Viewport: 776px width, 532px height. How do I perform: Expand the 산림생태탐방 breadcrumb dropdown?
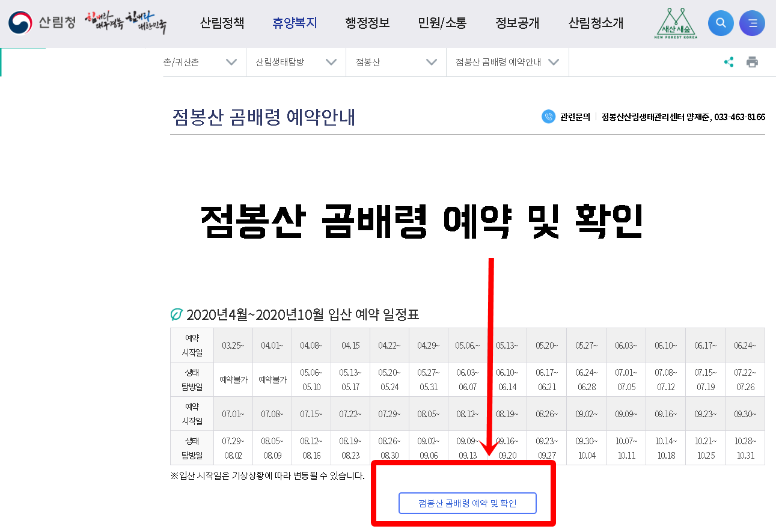(296, 62)
